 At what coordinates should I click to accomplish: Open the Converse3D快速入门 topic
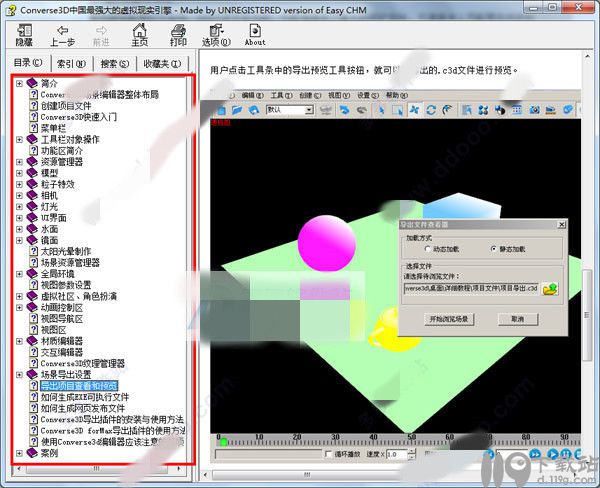coord(79,117)
